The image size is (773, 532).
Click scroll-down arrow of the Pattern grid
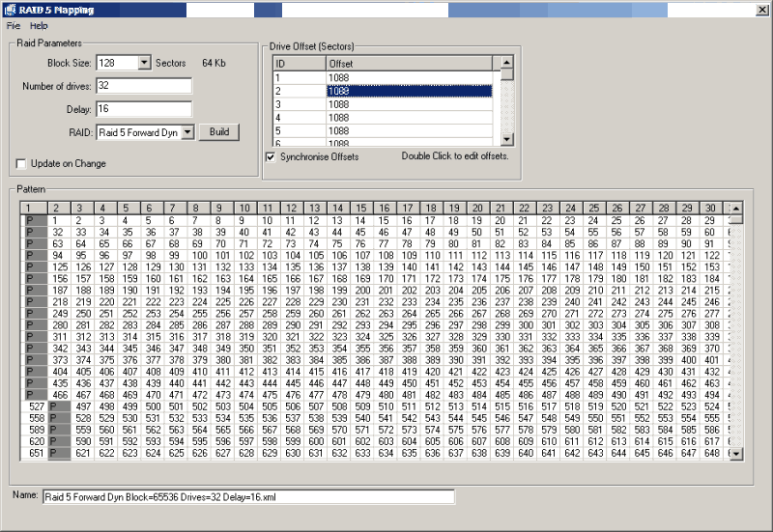736,453
